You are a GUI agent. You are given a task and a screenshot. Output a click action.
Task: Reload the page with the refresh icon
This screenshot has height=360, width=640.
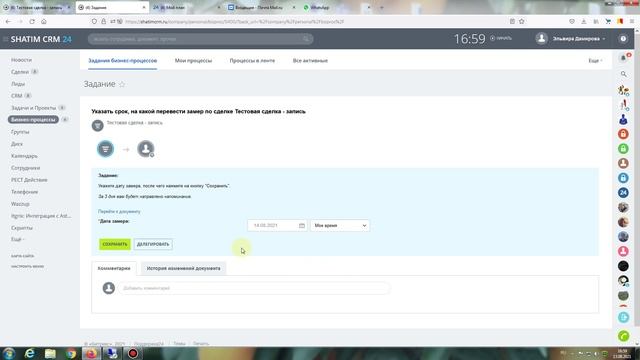pos(32,21)
